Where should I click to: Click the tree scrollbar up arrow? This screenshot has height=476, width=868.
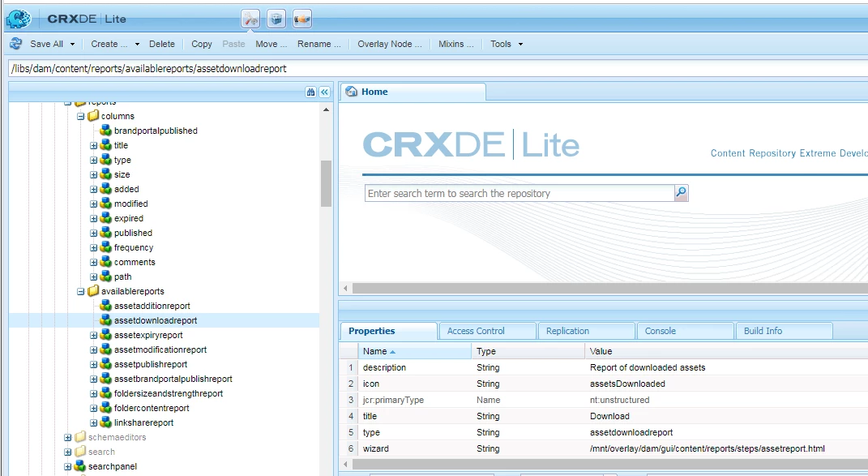pyautogui.click(x=326, y=109)
